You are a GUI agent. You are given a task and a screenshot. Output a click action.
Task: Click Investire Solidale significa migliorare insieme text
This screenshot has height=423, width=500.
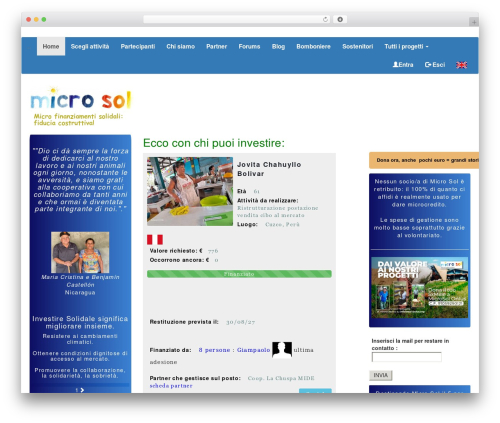click(x=80, y=322)
